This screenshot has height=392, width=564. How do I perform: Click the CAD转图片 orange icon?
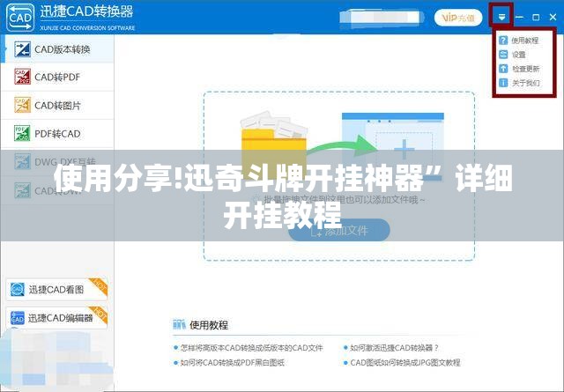pyautogui.click(x=22, y=105)
